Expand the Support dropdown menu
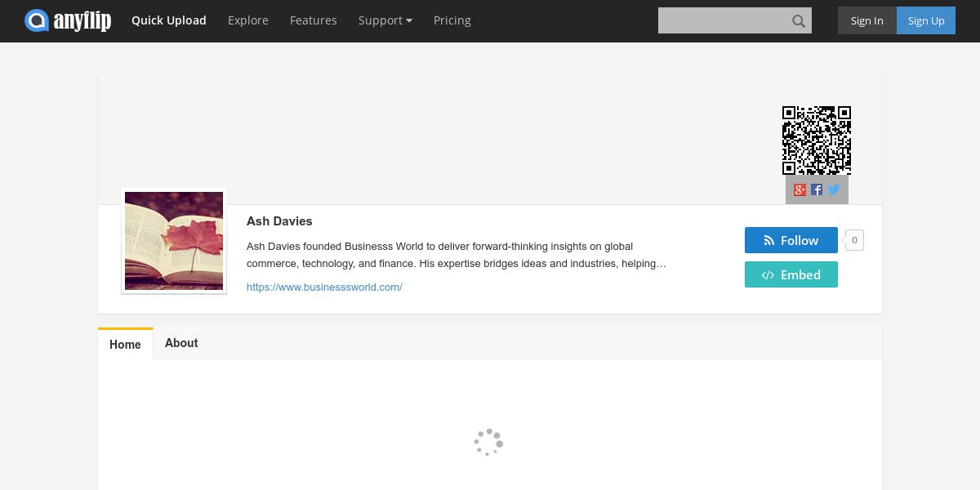The width and height of the screenshot is (980, 490). [x=385, y=20]
